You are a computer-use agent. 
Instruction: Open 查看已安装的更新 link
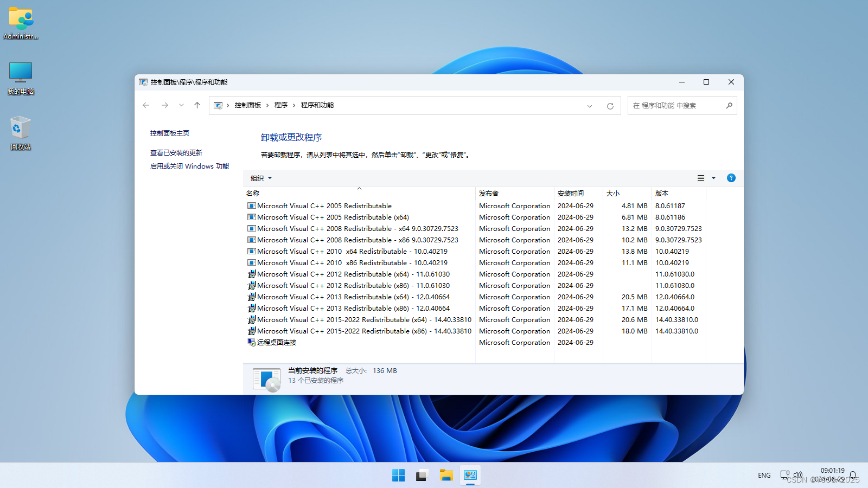coord(176,153)
